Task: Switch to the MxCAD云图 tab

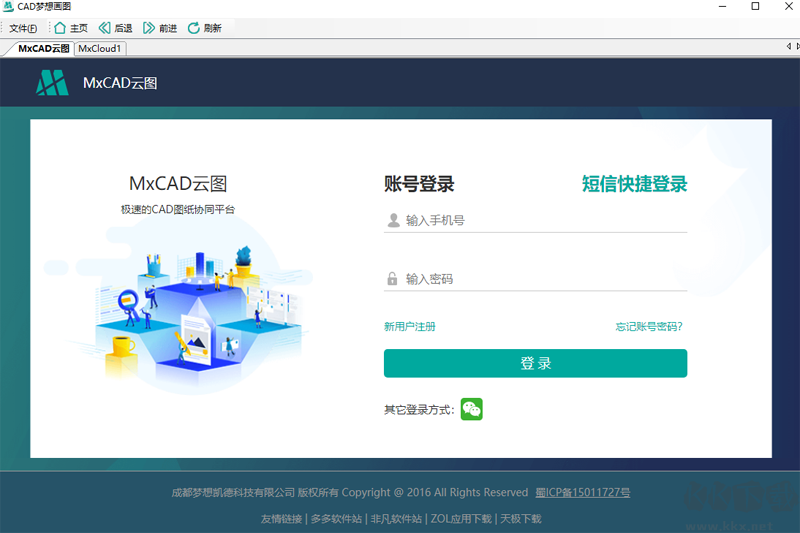Action: [x=43, y=48]
